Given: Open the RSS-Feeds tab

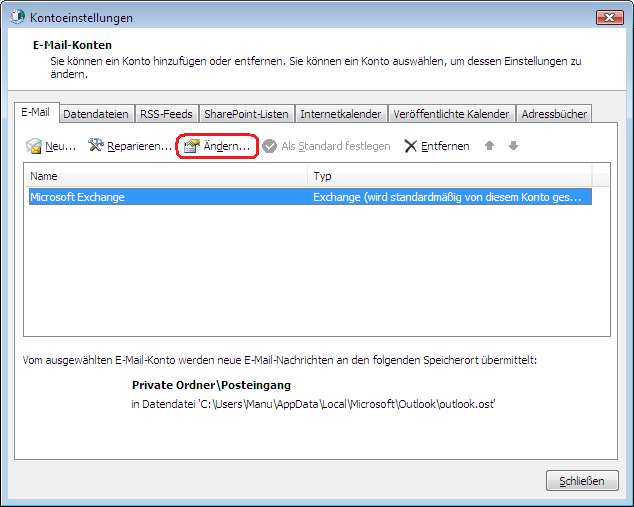Looking at the screenshot, I should (x=166, y=114).
